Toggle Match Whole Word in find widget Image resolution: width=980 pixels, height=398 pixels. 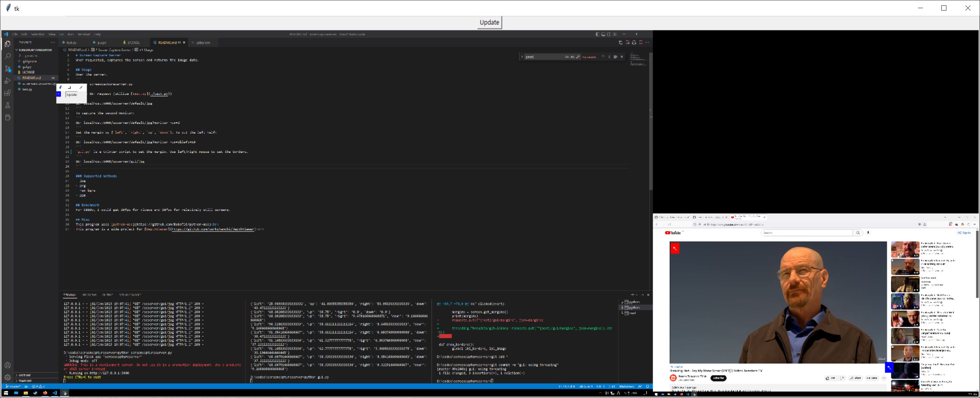pos(572,57)
